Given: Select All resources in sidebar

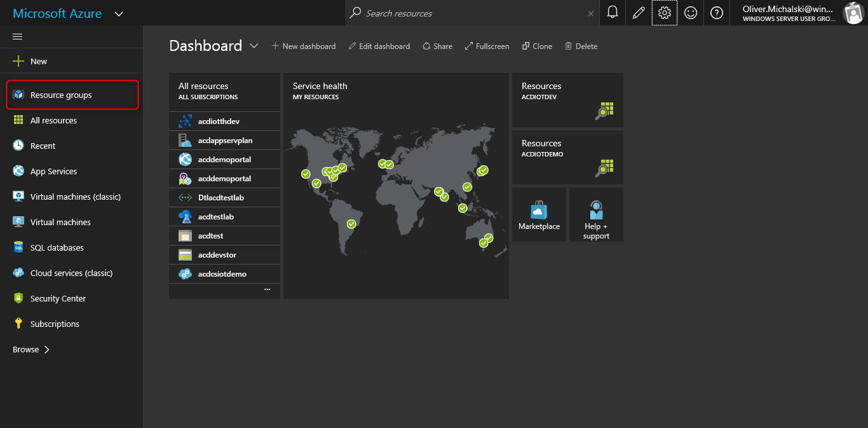Looking at the screenshot, I should 71,120.
